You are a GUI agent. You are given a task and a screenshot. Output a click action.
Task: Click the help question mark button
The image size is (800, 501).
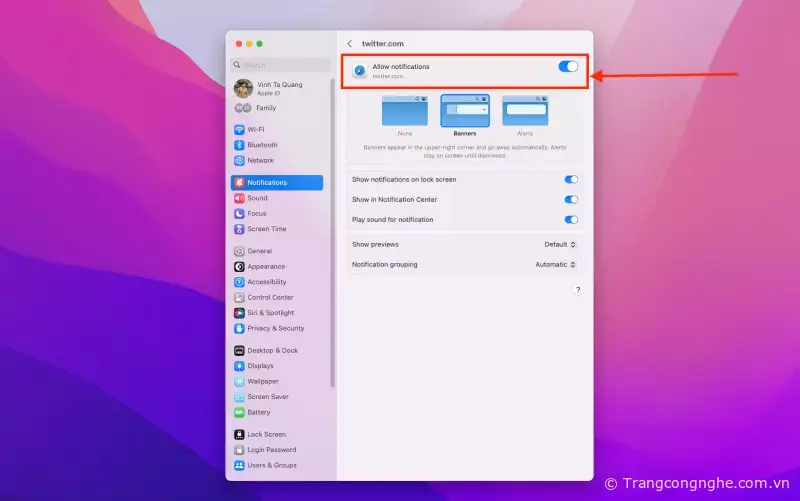(578, 289)
